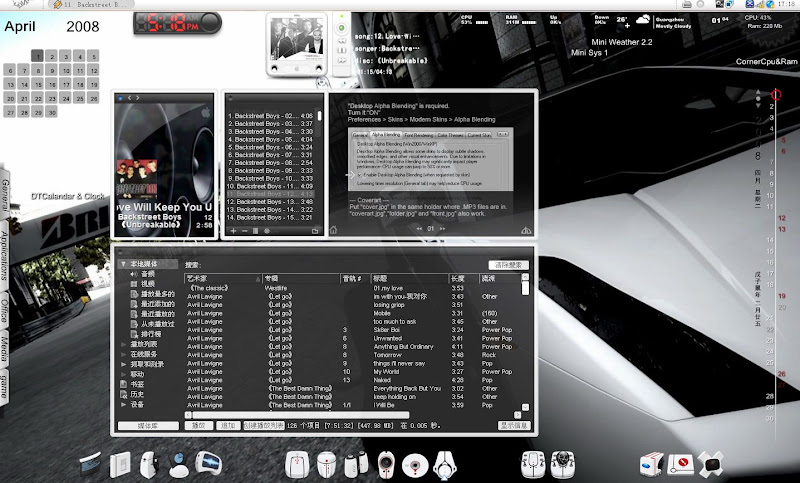Sort by 标题 column header
The height and width of the screenshot is (483, 800).
coord(410,278)
